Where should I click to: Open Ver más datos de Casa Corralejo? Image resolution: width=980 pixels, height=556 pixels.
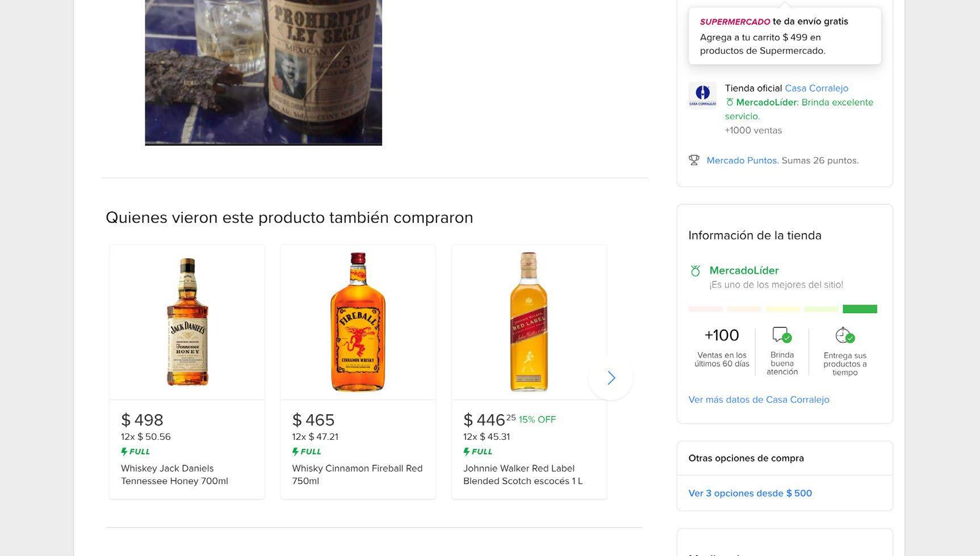click(x=759, y=399)
